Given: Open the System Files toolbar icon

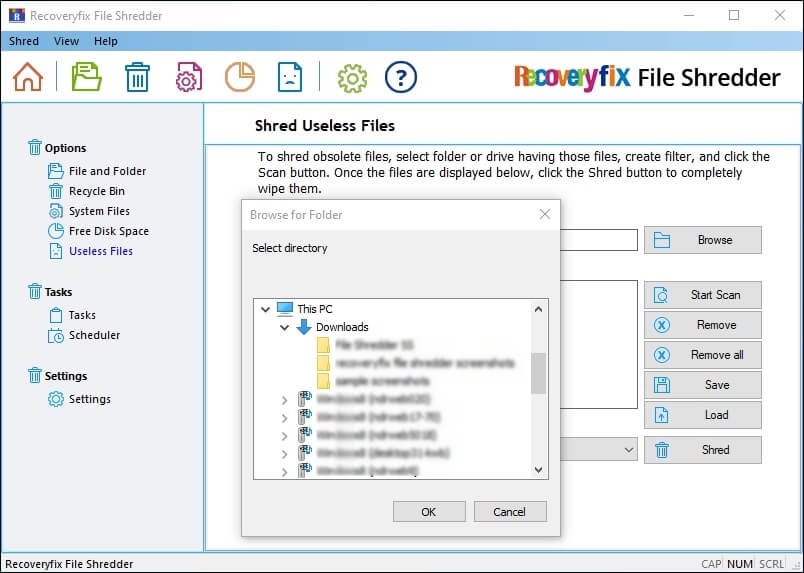Looking at the screenshot, I should pyautogui.click(x=189, y=77).
